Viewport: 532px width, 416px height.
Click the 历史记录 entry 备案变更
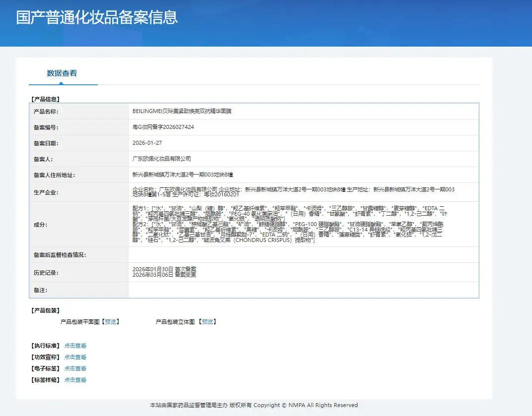[164, 275]
